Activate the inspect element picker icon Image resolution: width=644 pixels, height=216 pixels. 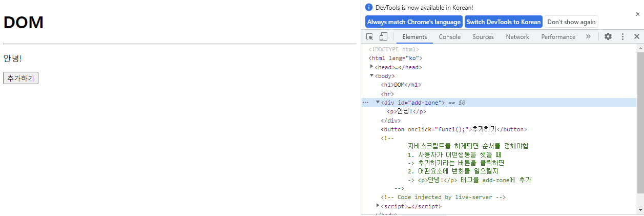(370, 36)
